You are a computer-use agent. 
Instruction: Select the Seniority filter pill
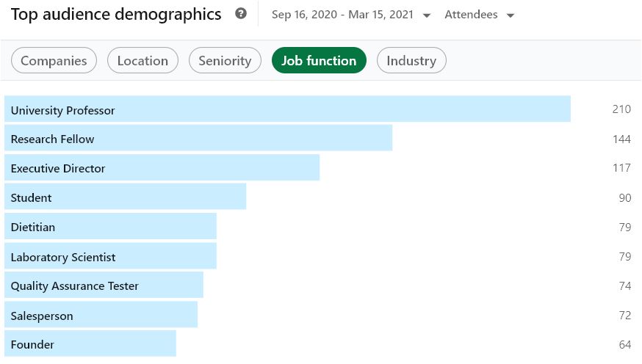coord(225,61)
